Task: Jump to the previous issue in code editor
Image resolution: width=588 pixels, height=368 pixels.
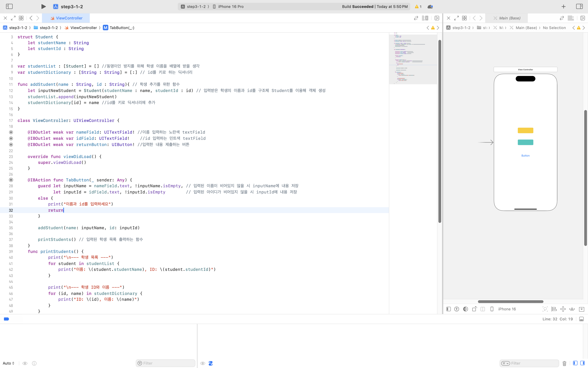Action: (428, 28)
